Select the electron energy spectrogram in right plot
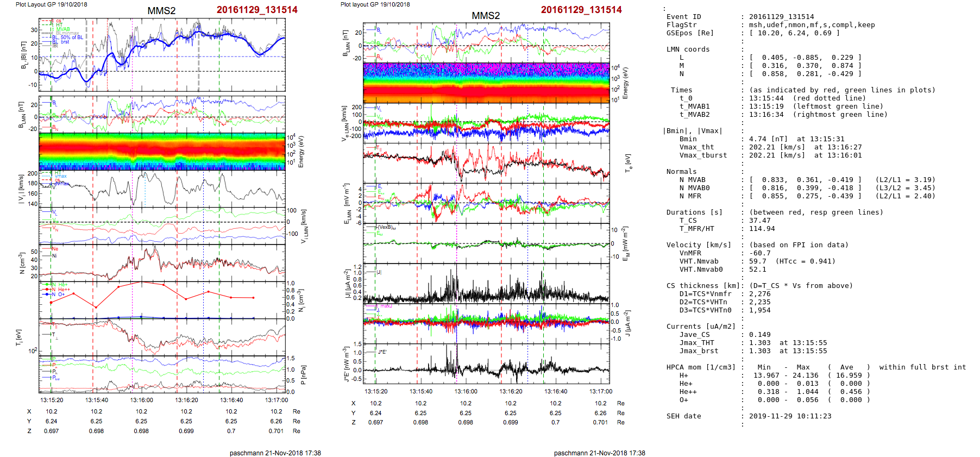This screenshot has width=980, height=457. pos(486,83)
